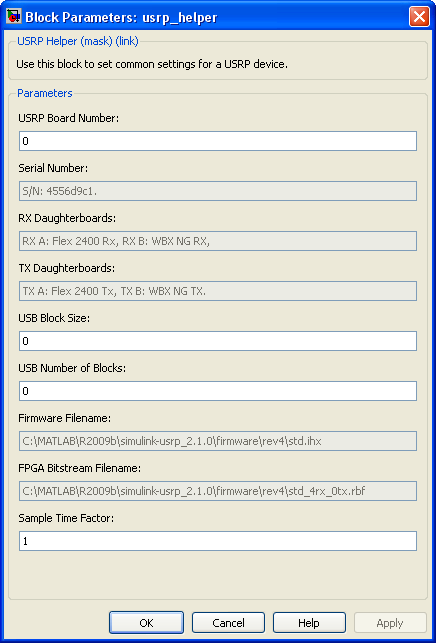The width and height of the screenshot is (436, 643).
Task: Select the Serial Number read-only field
Action: pyautogui.click(x=218, y=191)
